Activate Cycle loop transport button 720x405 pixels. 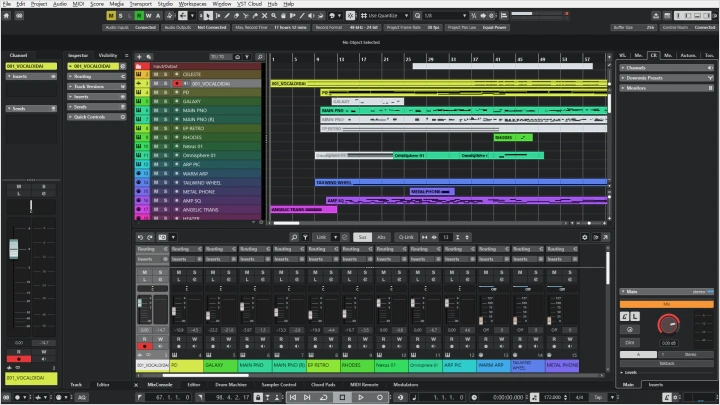(x=324, y=397)
